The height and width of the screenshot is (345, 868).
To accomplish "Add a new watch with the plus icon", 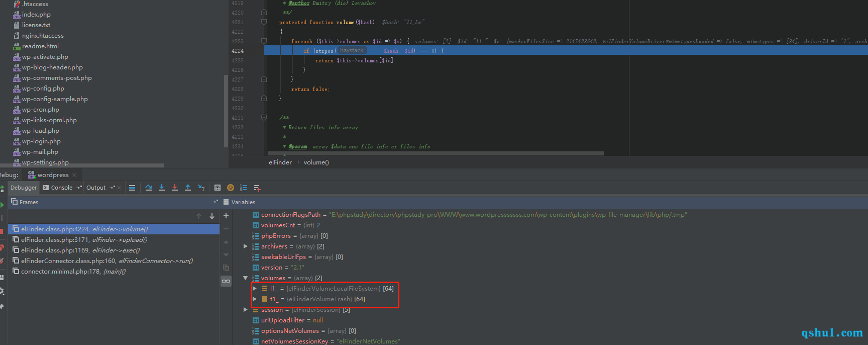I will [226, 216].
